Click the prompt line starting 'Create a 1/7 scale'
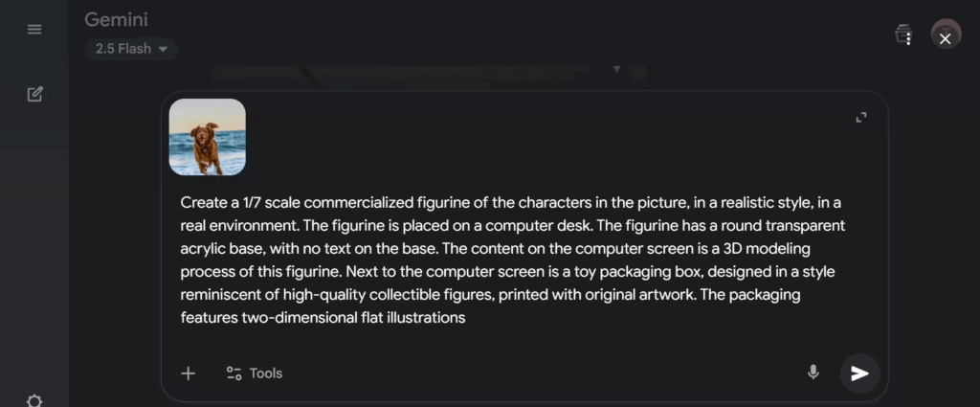Viewport: 980px width, 407px height. point(510,203)
